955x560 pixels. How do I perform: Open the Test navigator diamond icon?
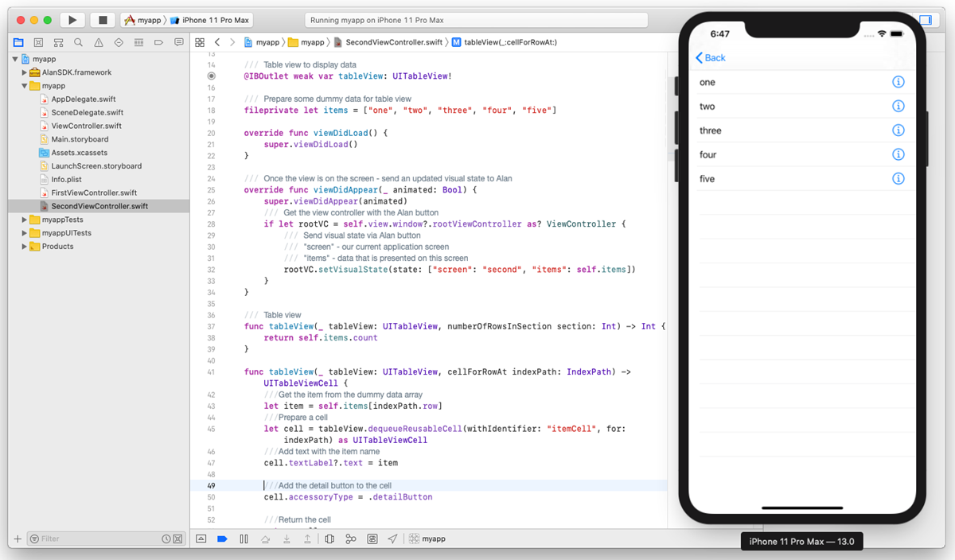tap(116, 42)
